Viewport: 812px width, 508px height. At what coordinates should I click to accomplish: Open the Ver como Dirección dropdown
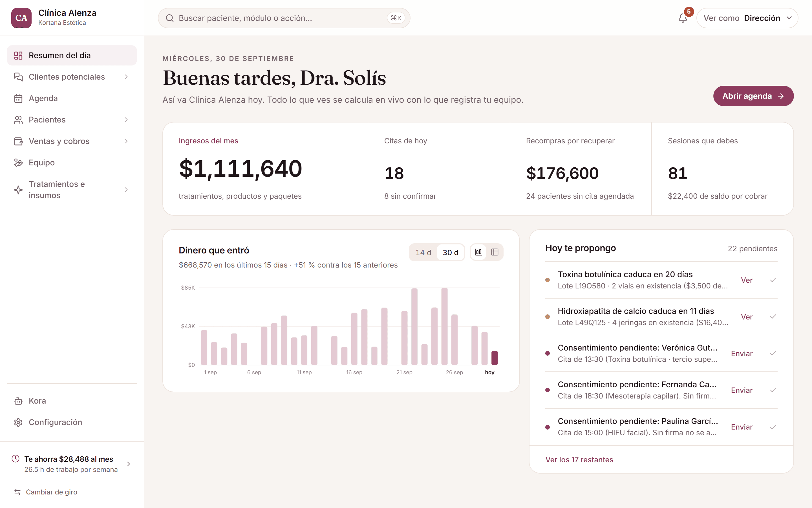pos(747,18)
